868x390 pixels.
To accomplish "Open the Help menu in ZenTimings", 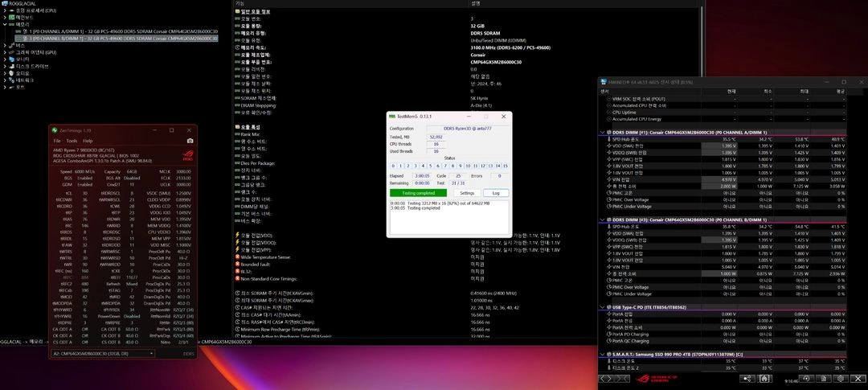I will coord(88,141).
